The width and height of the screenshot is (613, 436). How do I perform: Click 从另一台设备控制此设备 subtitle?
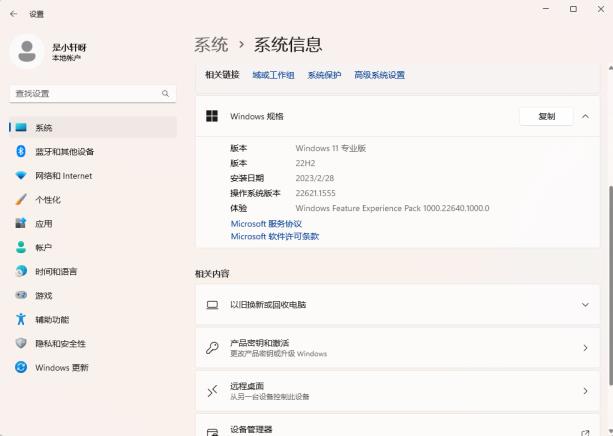270,397
